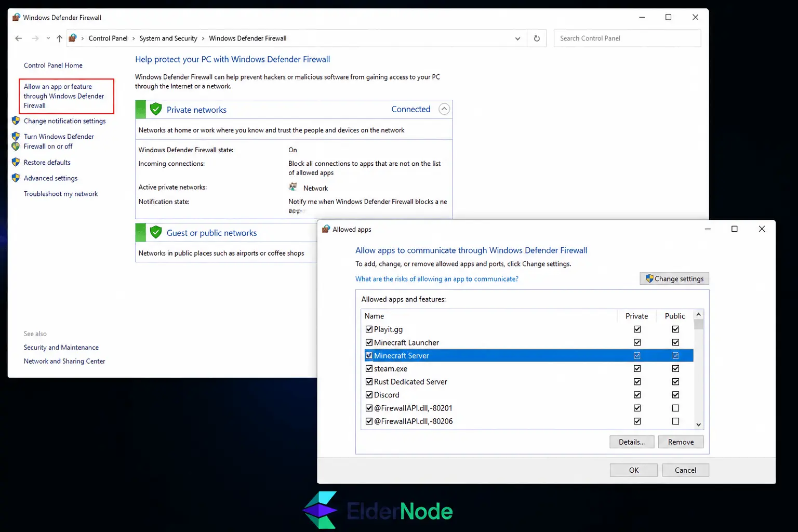
Task: Expand breadcrumb arrow after System and Security
Action: tap(203, 38)
